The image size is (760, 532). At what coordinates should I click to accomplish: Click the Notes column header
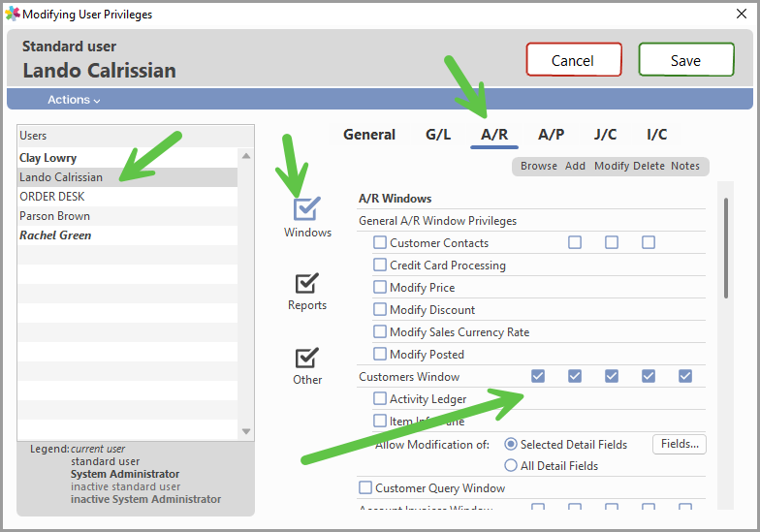click(x=685, y=166)
